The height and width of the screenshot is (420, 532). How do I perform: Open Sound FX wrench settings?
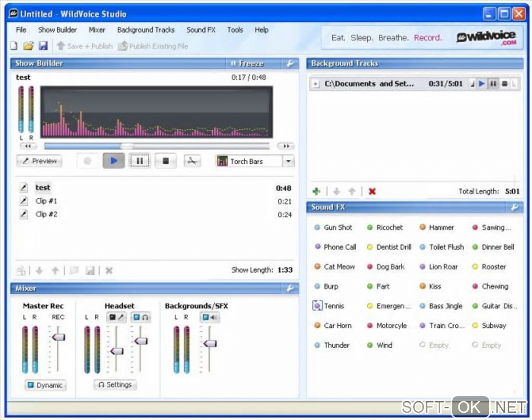coord(514,207)
